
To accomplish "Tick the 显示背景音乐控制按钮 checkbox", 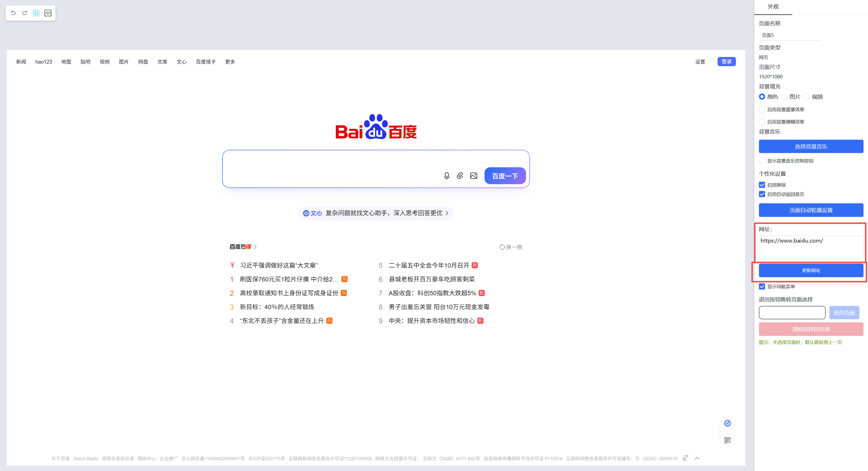I will coord(762,161).
